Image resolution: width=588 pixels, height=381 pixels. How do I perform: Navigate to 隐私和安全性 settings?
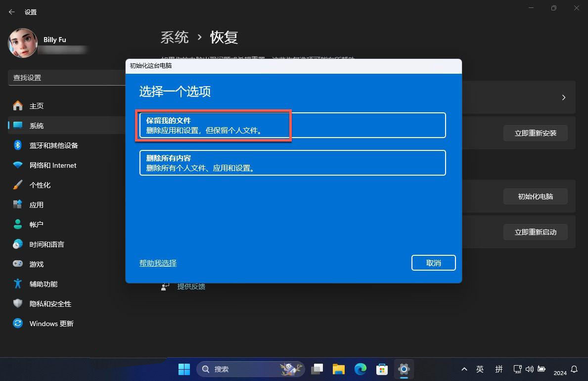pos(50,304)
